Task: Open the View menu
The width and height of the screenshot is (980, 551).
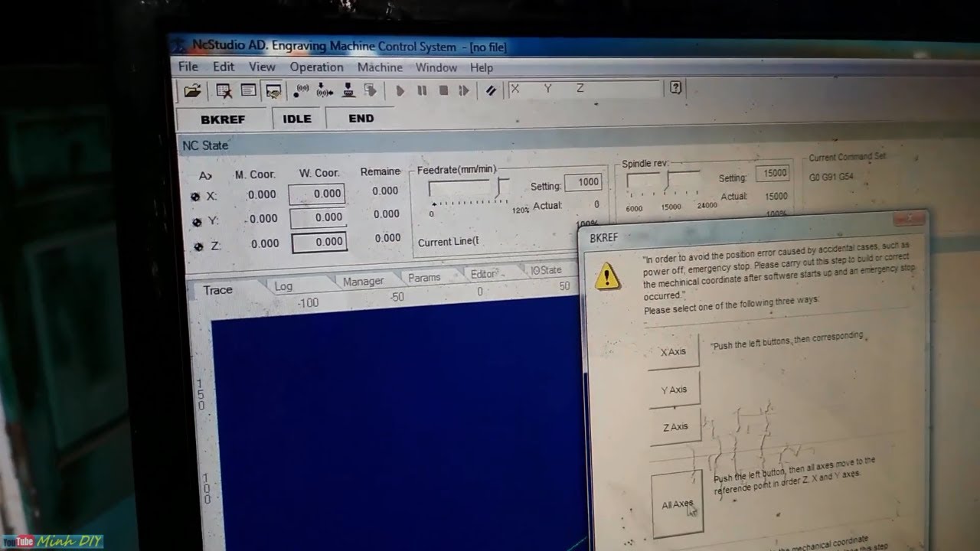Action: (262, 67)
